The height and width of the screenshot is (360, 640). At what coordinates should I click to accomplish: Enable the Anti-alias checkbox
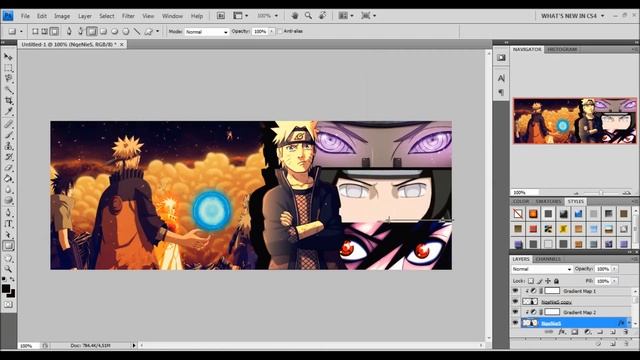click(280, 31)
